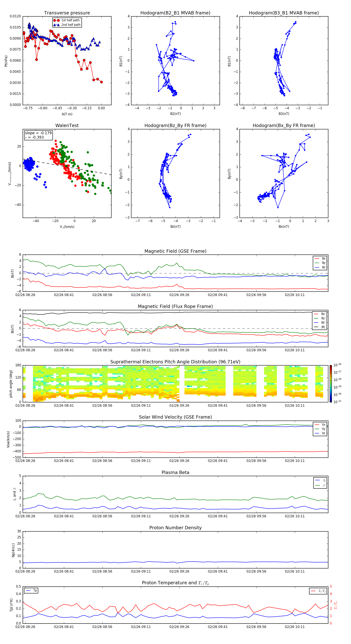Click the 'r = -0.393' annotation
The height and width of the screenshot is (644, 351).
point(34,137)
